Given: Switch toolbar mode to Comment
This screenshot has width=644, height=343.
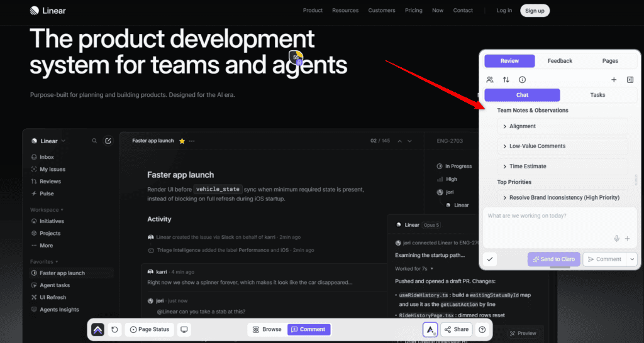Looking at the screenshot, I should coord(309,329).
